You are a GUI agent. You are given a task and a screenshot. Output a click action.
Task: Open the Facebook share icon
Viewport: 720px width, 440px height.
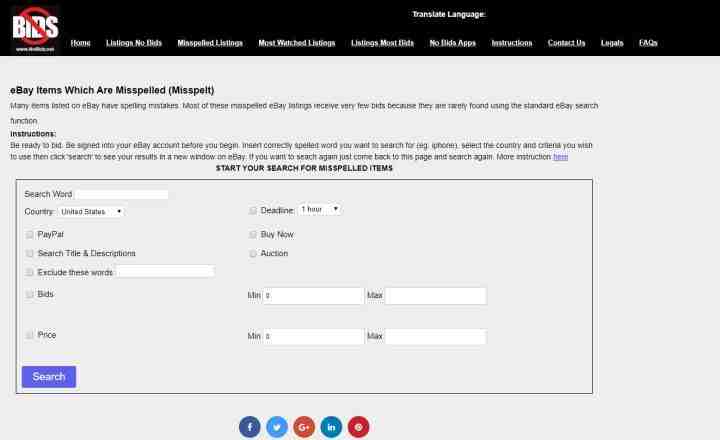click(250, 427)
